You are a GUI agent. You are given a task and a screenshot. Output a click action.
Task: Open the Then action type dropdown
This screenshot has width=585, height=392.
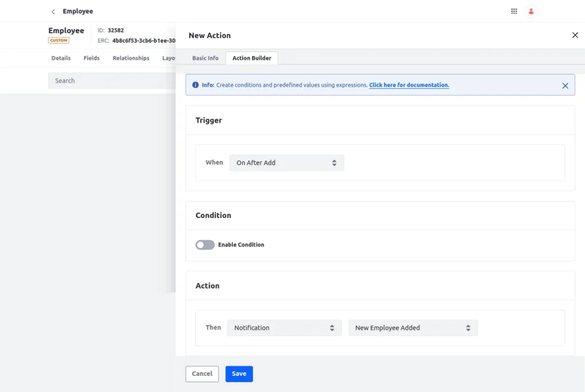point(285,328)
